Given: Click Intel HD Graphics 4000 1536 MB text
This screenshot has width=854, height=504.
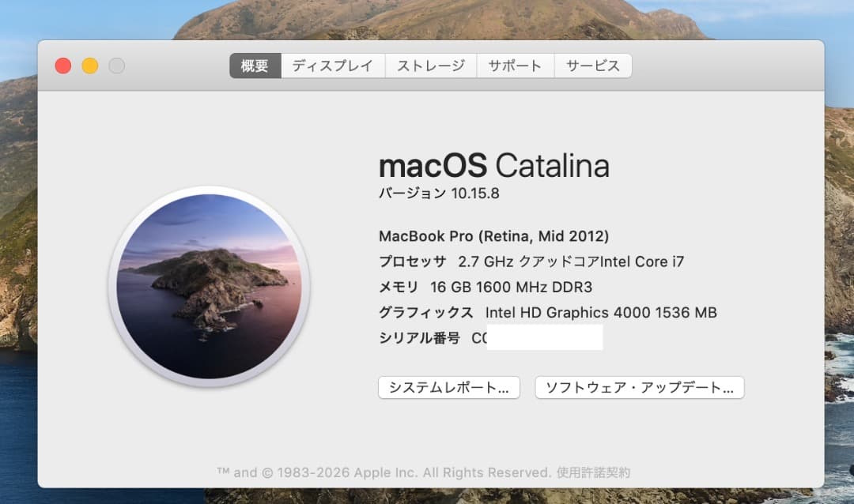Looking at the screenshot, I should tap(601, 312).
